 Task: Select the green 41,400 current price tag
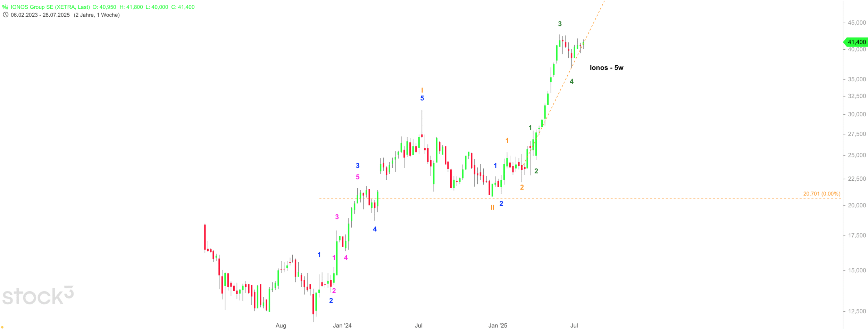856,42
